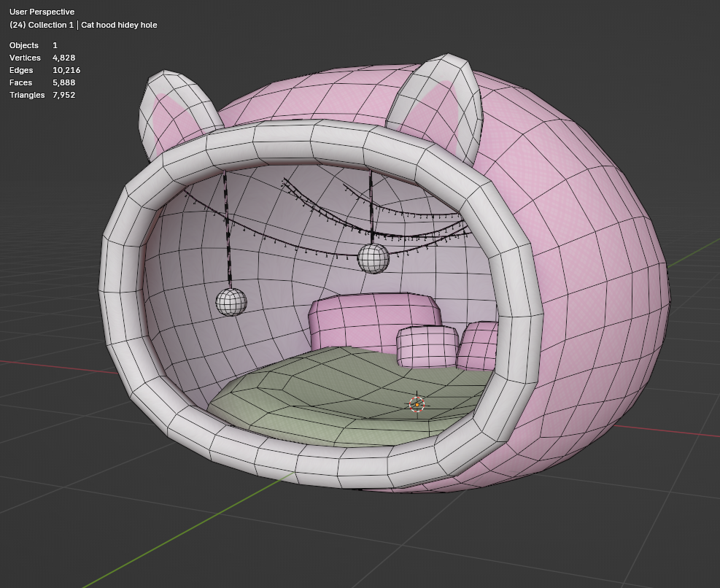This screenshot has height=588, width=720.
Task: Select the large pink back pillow
Action: [372, 315]
